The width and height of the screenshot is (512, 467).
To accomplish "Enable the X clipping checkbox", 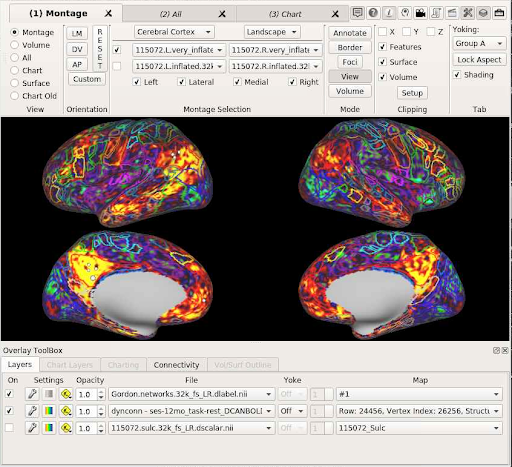I will click(x=383, y=32).
